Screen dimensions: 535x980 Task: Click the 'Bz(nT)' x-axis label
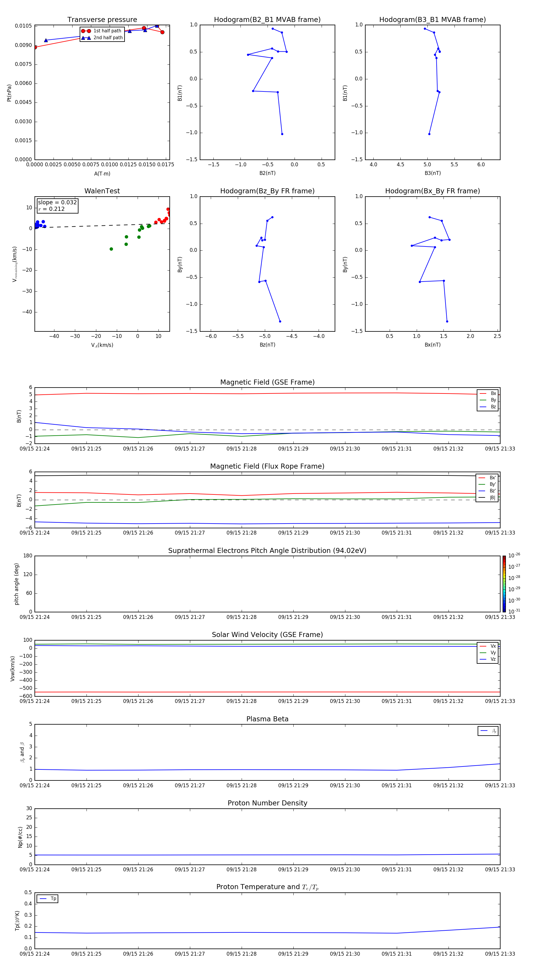click(267, 345)
